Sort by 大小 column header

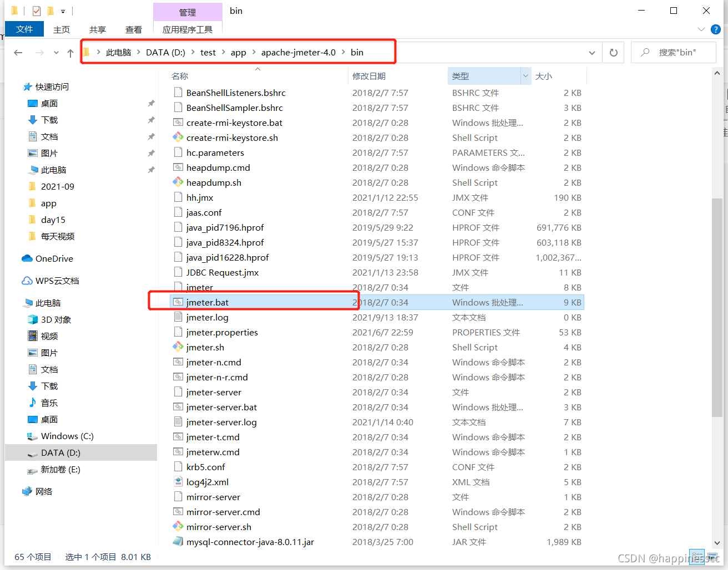pyautogui.click(x=544, y=76)
